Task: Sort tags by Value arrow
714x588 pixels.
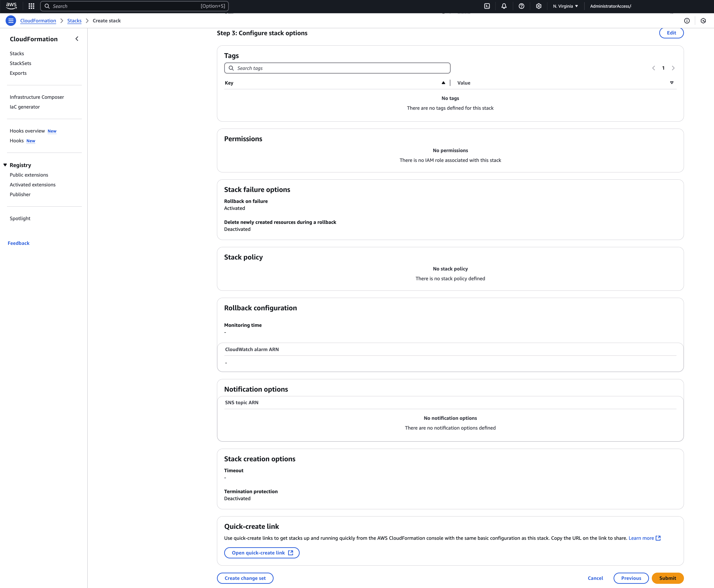Action: click(x=672, y=83)
